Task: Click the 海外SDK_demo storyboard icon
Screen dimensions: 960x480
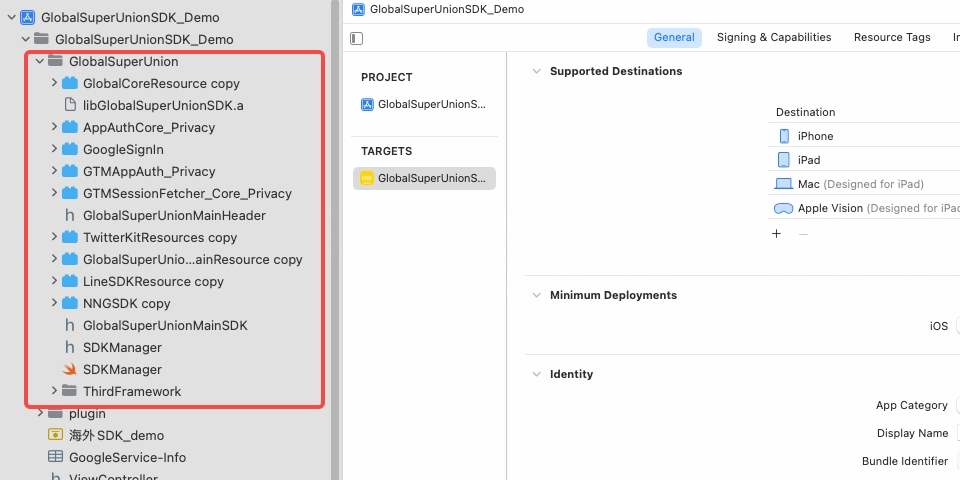Action: click(56, 435)
